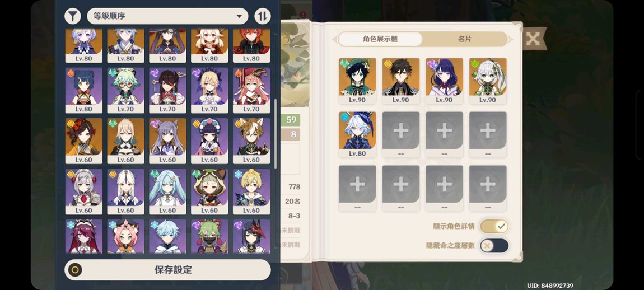Select Nahida in the showcase
This screenshot has height=290, width=644.
tap(488, 81)
